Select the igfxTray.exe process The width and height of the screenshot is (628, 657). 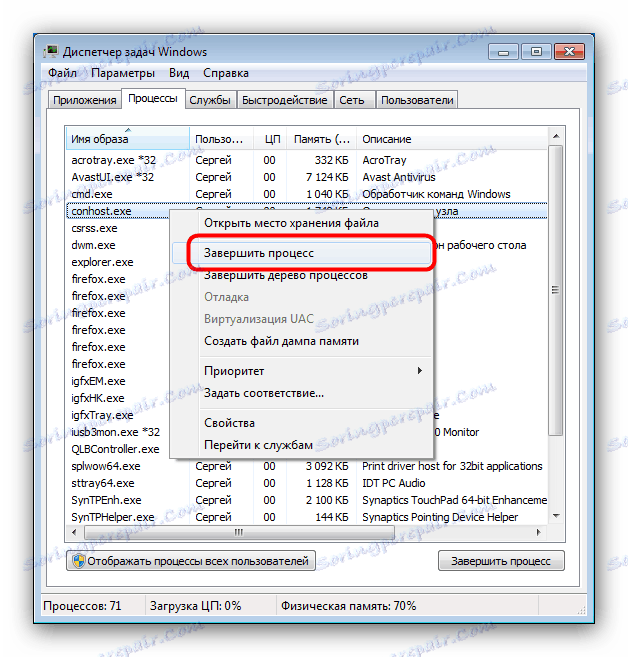pos(102,415)
